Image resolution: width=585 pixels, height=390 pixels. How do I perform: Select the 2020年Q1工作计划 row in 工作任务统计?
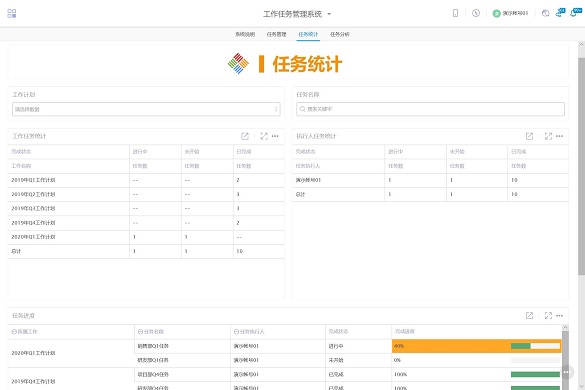[146, 237]
